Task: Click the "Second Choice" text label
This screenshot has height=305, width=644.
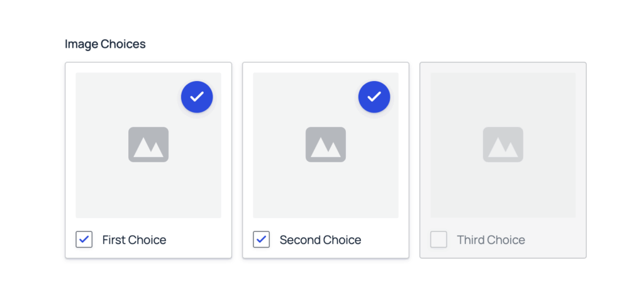Action: click(x=320, y=240)
